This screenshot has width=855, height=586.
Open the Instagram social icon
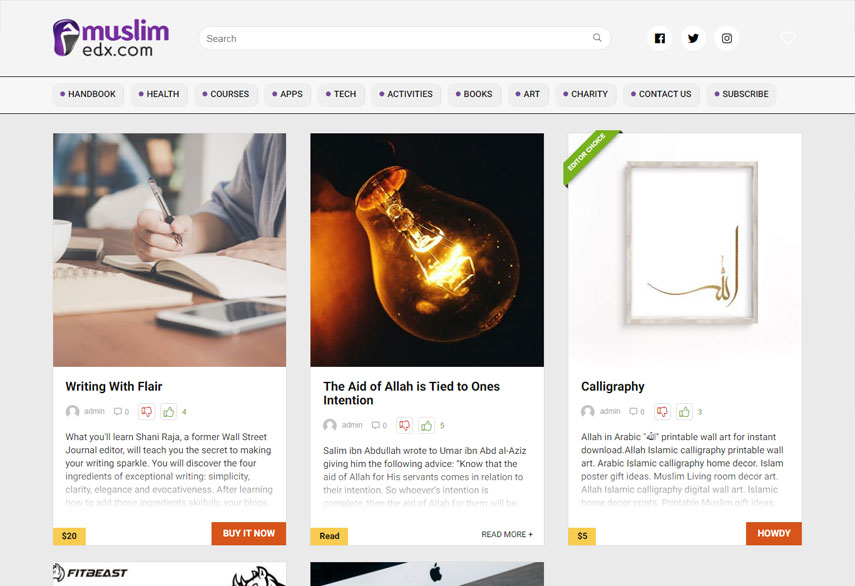click(x=727, y=39)
